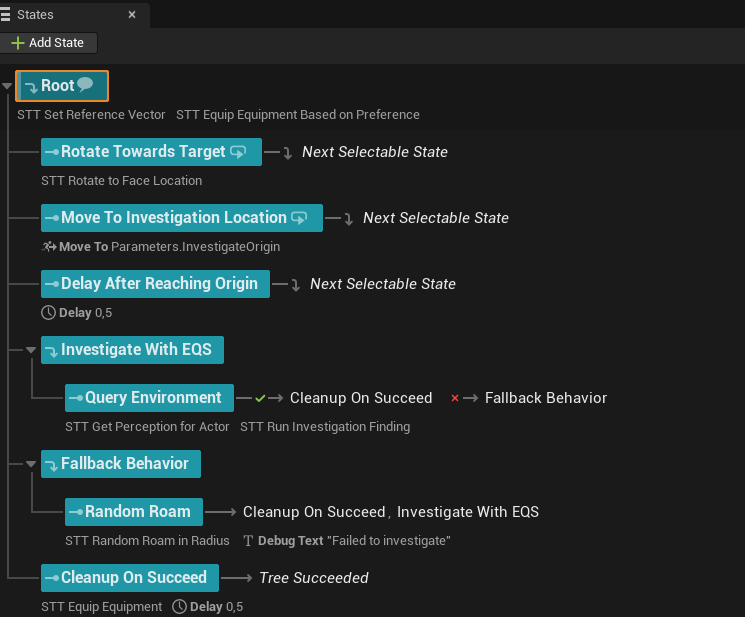Click the Add State button
The height and width of the screenshot is (617, 745).
pyautogui.click(x=49, y=43)
